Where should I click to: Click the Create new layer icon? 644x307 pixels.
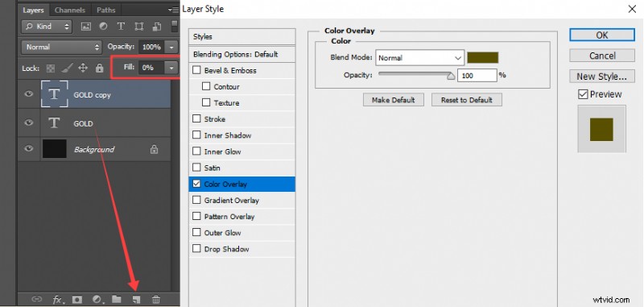click(x=136, y=299)
